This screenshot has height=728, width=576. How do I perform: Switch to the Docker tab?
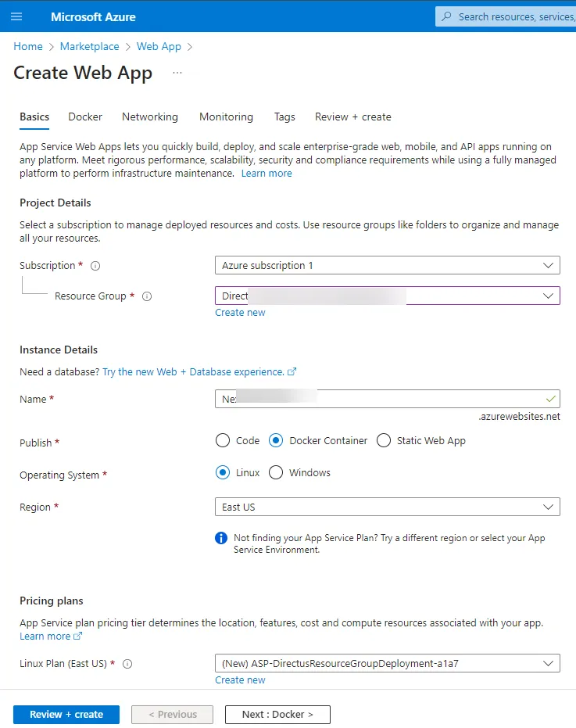tap(84, 117)
